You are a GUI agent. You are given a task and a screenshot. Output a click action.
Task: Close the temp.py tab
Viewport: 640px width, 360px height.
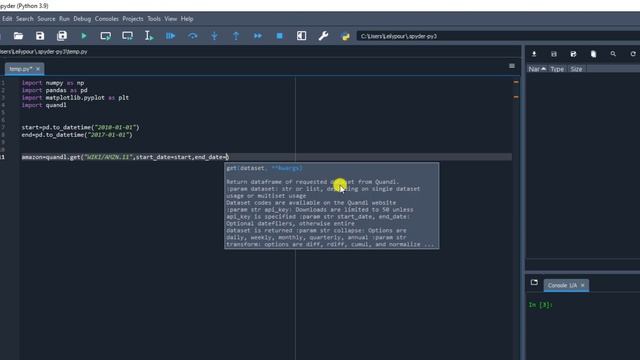tap(38, 69)
